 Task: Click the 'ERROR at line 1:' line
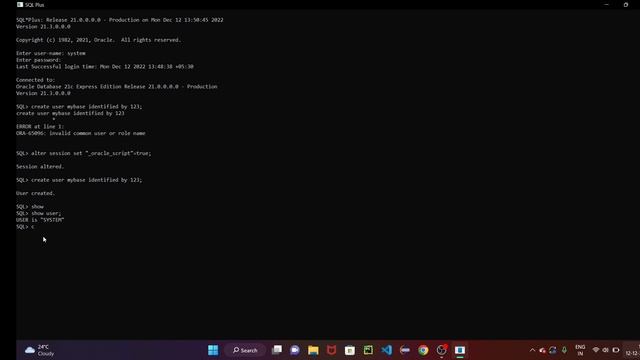pos(40,127)
